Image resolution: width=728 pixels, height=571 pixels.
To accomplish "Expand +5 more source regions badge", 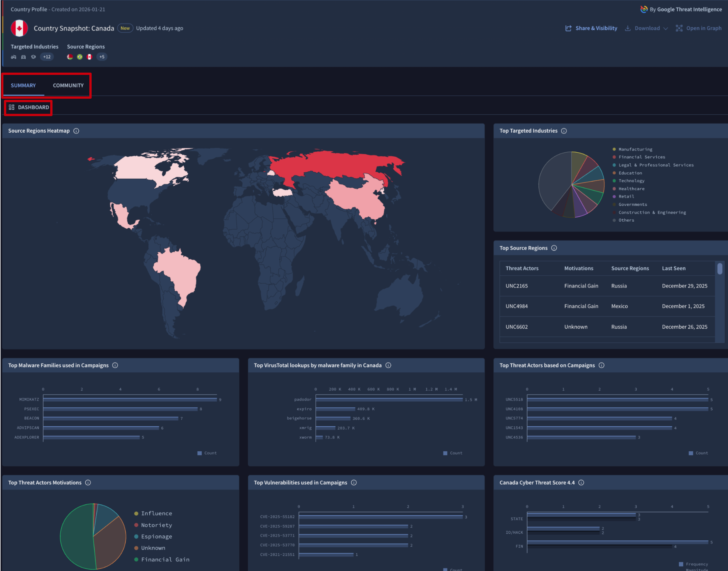I will pyautogui.click(x=102, y=57).
